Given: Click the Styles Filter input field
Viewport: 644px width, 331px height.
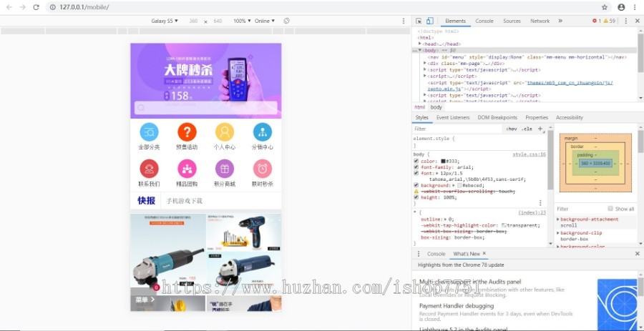Looking at the screenshot, I should tap(457, 129).
